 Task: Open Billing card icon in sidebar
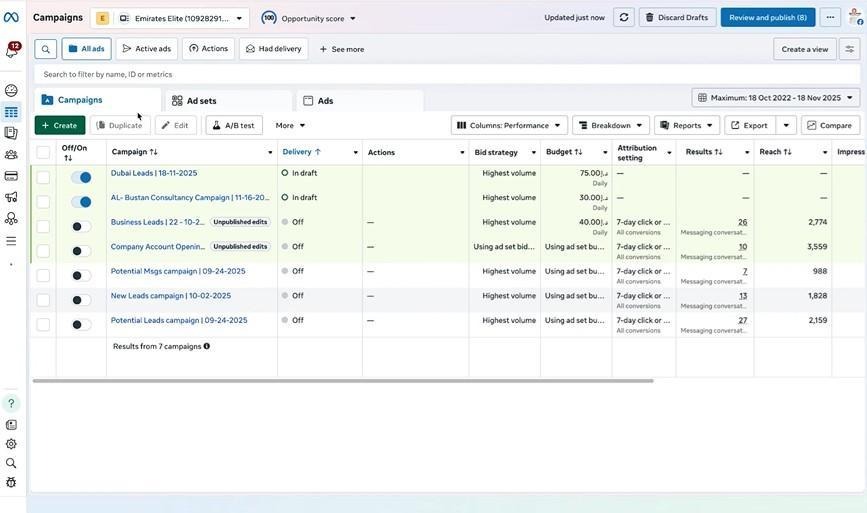(x=11, y=176)
